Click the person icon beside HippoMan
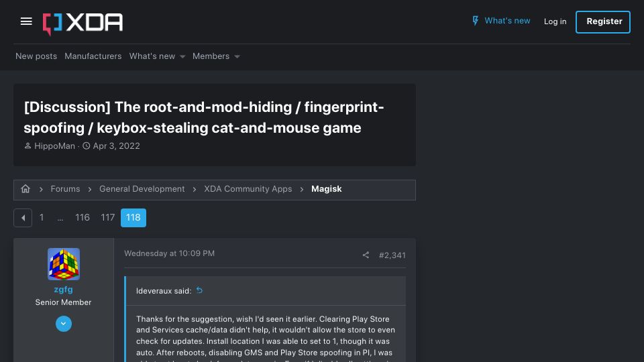Image resolution: width=644 pixels, height=362 pixels. point(28,145)
